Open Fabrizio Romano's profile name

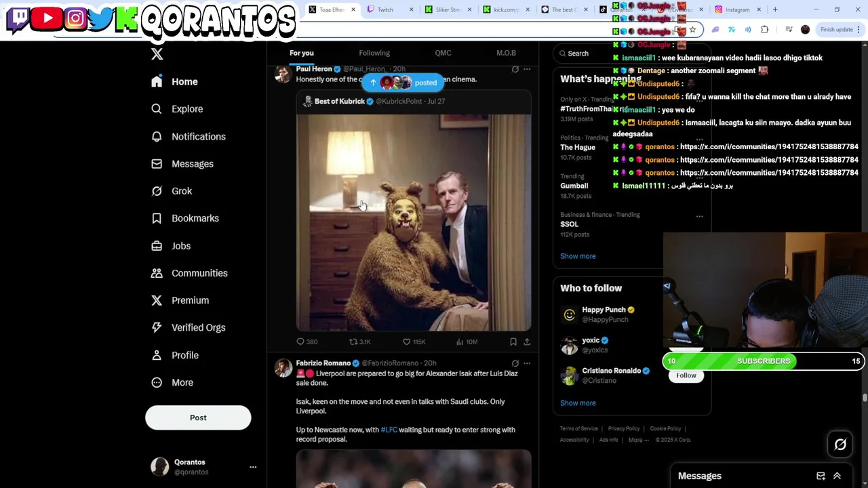click(323, 363)
